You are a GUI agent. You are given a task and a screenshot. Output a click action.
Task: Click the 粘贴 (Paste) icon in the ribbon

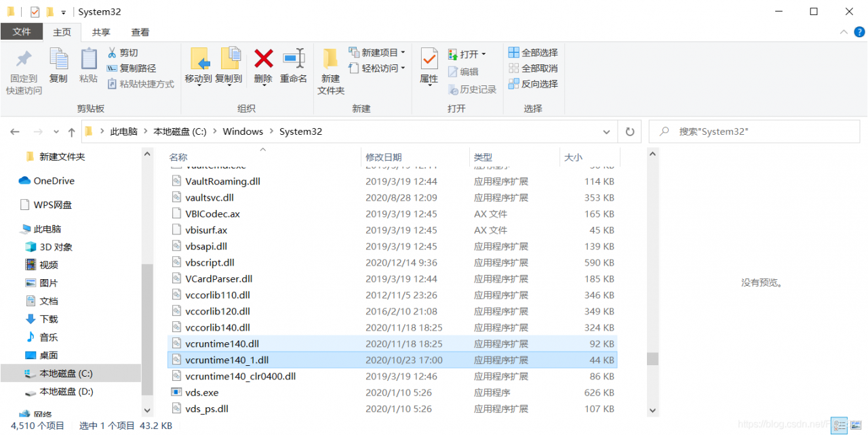(89, 66)
